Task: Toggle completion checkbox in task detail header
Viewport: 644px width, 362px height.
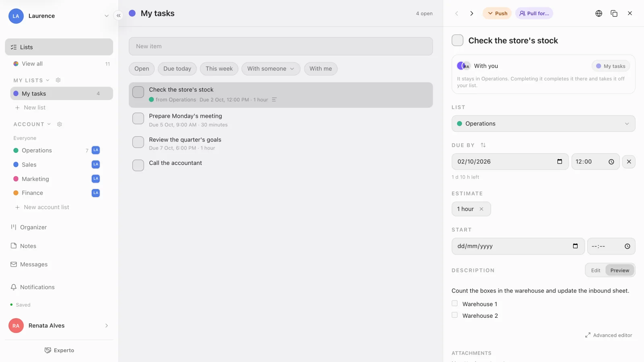Action: click(458, 40)
